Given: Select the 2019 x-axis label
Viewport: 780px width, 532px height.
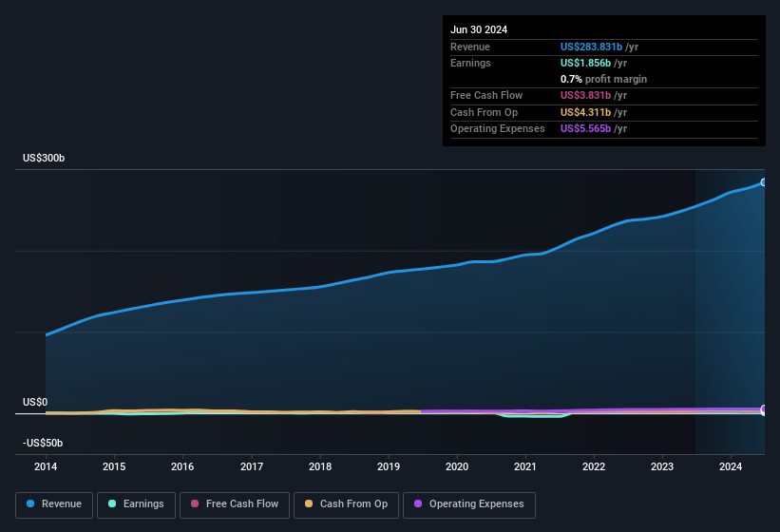Looking at the screenshot, I should click(389, 466).
